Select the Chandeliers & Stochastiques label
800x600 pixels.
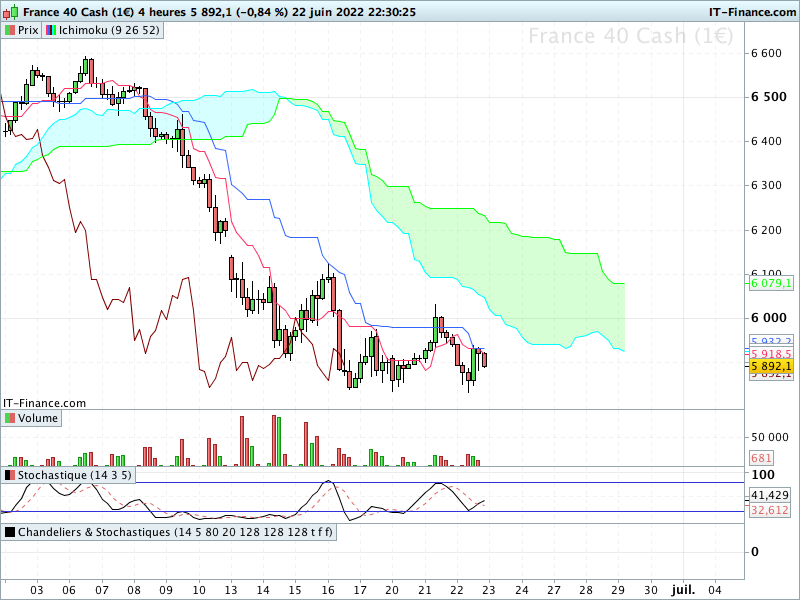point(175,532)
